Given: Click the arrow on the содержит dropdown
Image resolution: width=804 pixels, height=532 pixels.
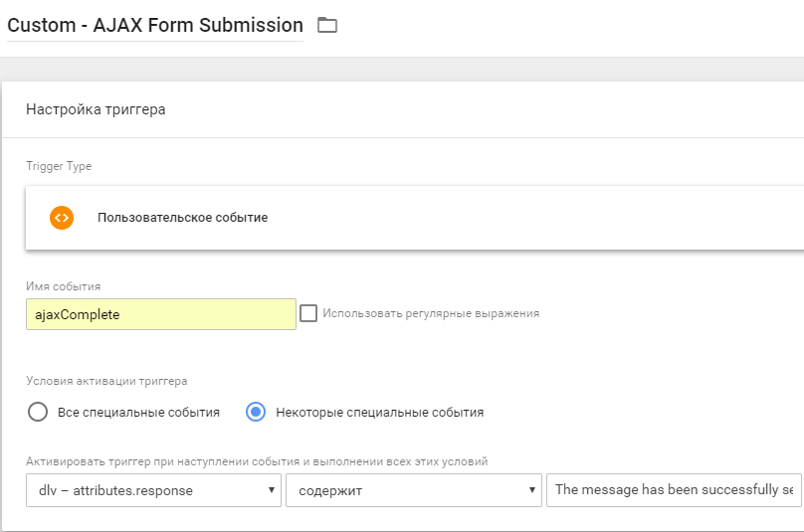Looking at the screenshot, I should tap(530, 489).
